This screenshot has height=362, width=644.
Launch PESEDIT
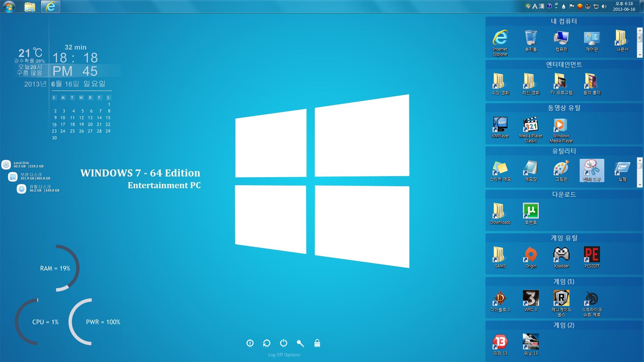point(592,257)
